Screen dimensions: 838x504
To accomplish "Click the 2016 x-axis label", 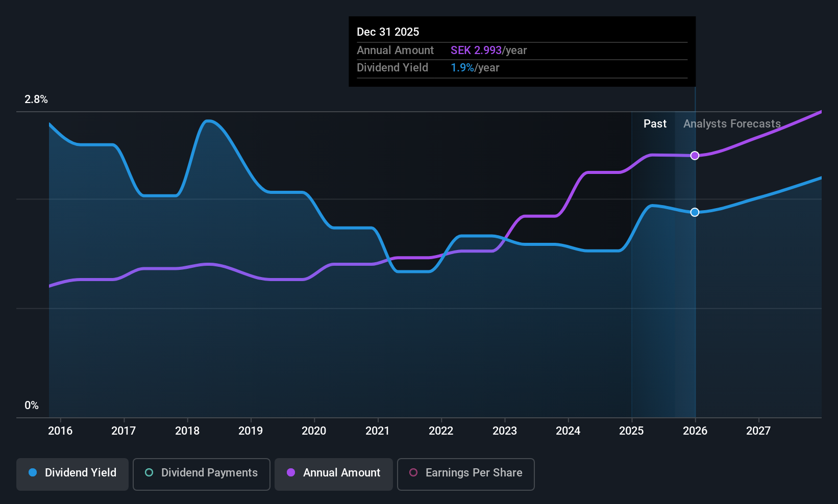I will (x=60, y=431).
